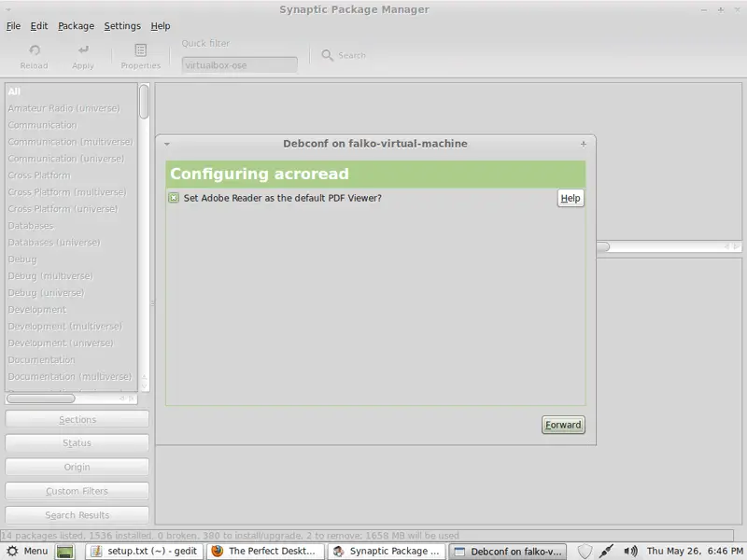This screenshot has height=560, width=747.
Task: Select Cross Platform (universe) section
Action: click(72, 208)
